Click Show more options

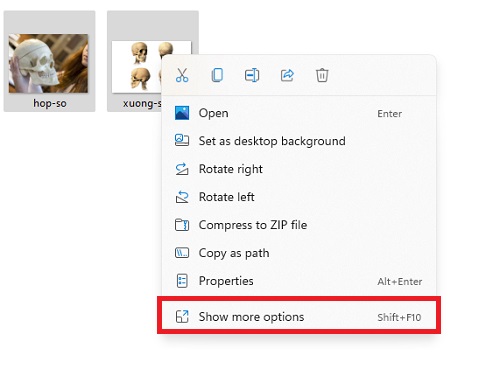299,317
